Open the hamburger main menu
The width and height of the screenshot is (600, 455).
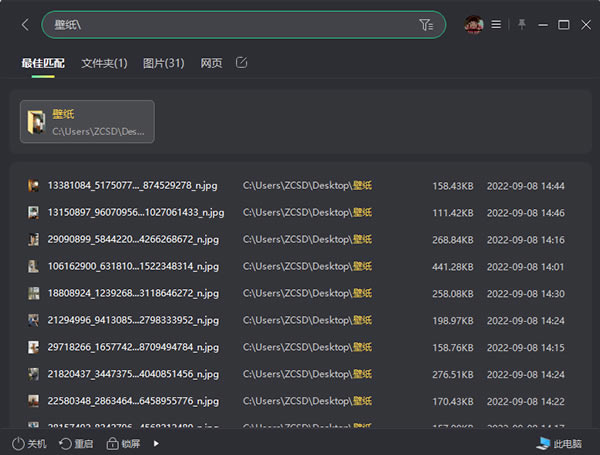496,25
